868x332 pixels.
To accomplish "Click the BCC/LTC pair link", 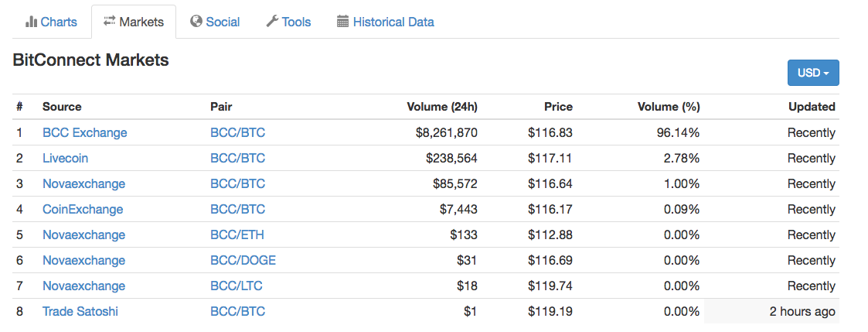I will 237,286.
